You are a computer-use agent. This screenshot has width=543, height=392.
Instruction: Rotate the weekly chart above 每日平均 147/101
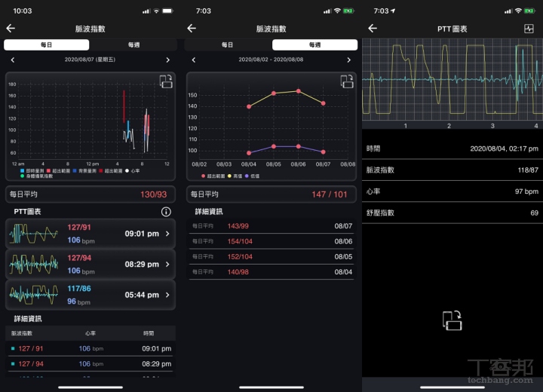pyautogui.click(x=347, y=81)
